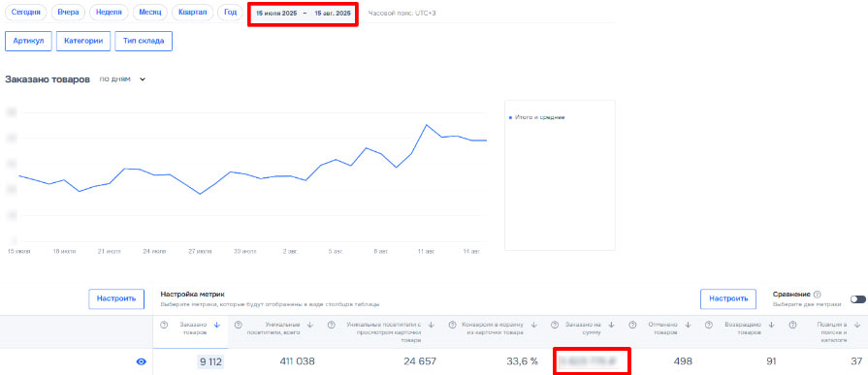Sort by посетители с просмотром карточки arrow

tap(432, 326)
